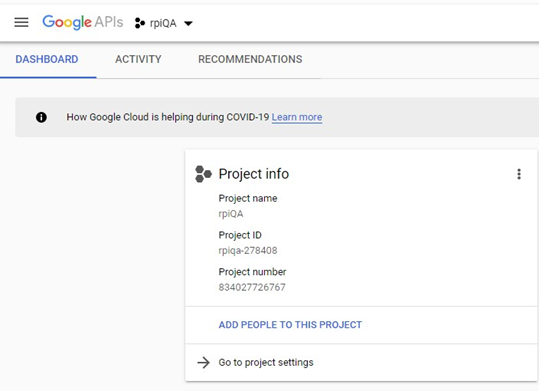
Task: Click the COVID-19 banner message text
Action: click(x=168, y=117)
